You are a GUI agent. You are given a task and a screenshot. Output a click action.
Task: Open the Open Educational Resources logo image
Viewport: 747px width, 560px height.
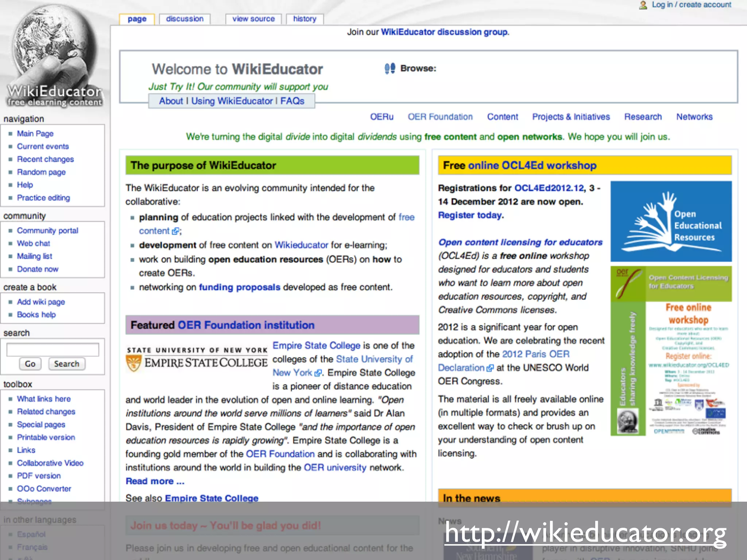pyautogui.click(x=671, y=221)
